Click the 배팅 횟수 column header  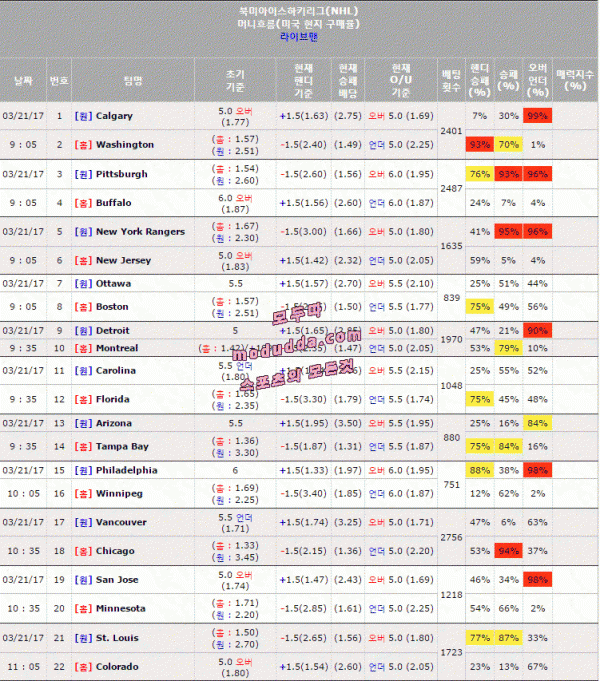pyautogui.click(x=451, y=80)
